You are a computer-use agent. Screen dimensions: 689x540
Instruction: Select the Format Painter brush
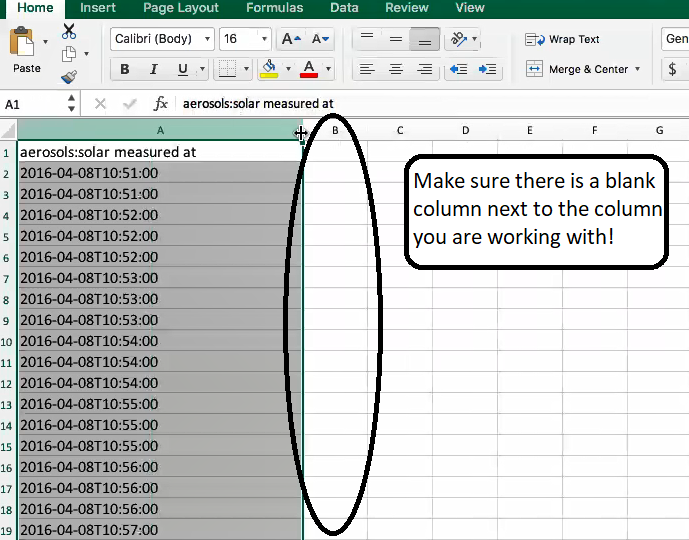[69, 77]
